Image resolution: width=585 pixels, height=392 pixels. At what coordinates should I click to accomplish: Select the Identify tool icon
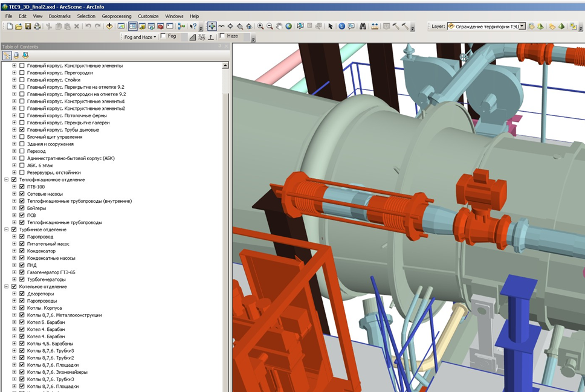pos(341,26)
